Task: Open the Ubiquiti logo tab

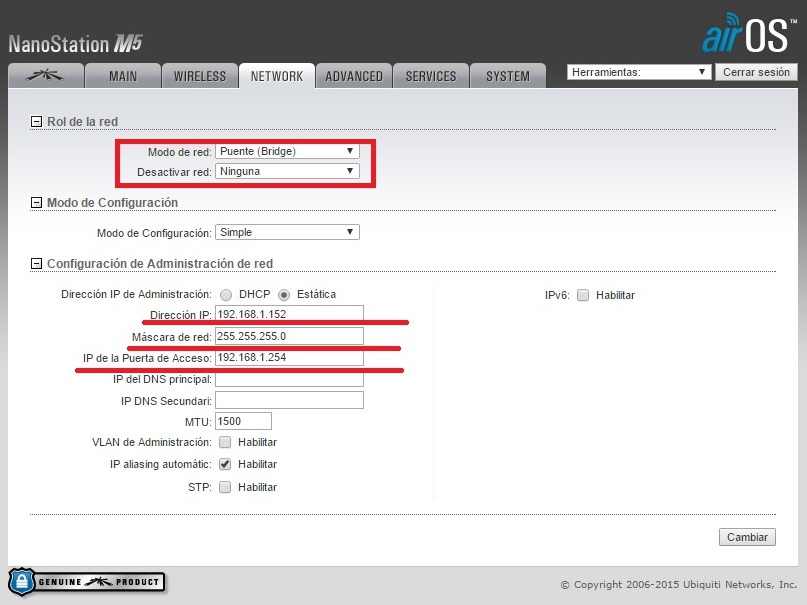Action: (46, 76)
